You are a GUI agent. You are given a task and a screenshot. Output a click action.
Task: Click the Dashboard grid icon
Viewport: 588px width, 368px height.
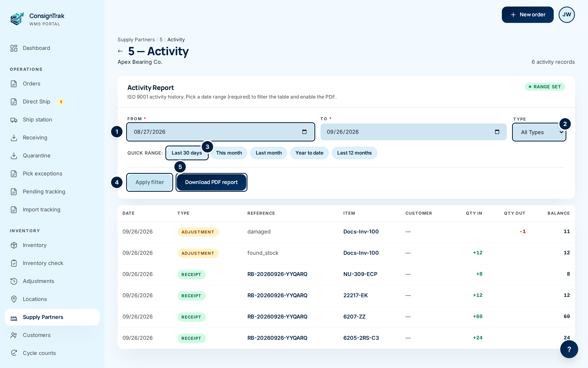click(14, 48)
